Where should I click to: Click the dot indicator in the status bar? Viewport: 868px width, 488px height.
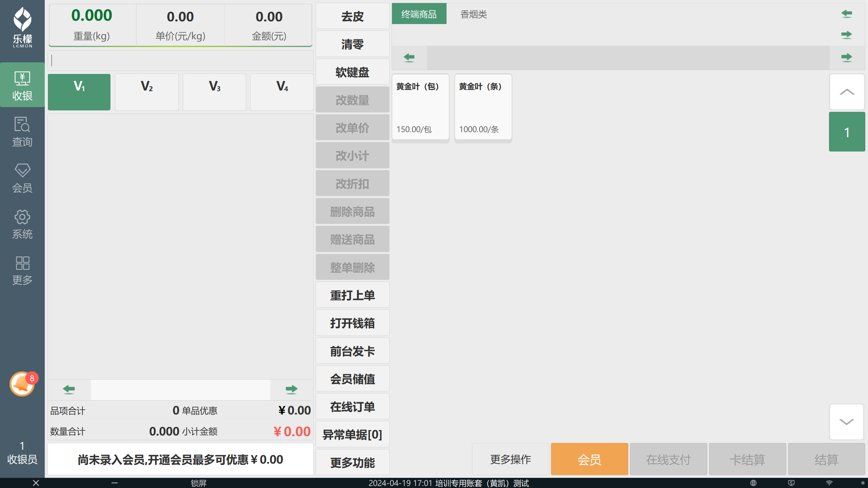point(863,483)
